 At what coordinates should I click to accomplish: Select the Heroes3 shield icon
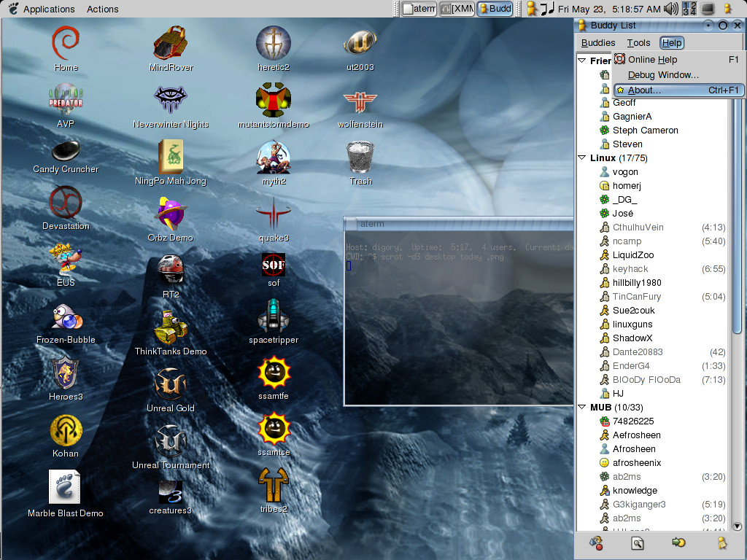click(x=66, y=373)
